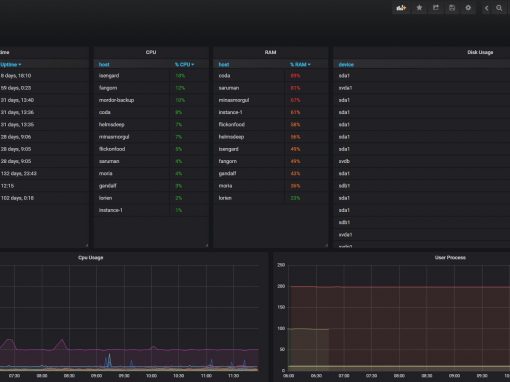510x382 pixels.
Task: Click the magnifier zoom-out time icon
Action: coord(499,8)
